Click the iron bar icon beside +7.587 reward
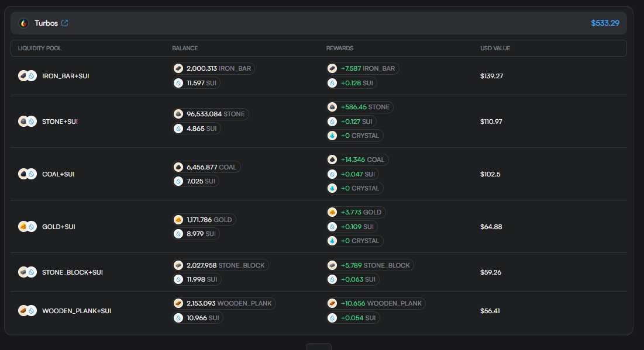644x350 pixels. pos(332,68)
